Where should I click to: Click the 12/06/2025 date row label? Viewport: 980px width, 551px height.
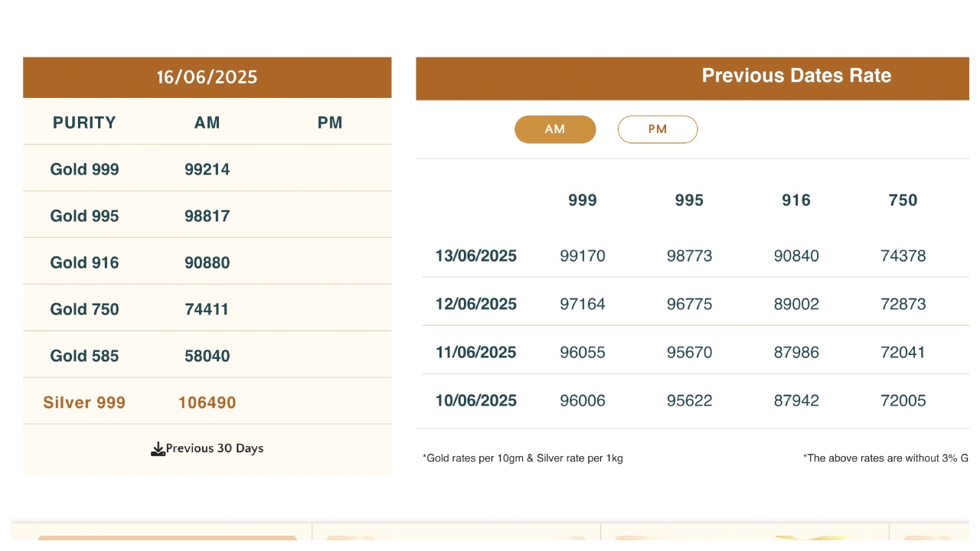476,304
